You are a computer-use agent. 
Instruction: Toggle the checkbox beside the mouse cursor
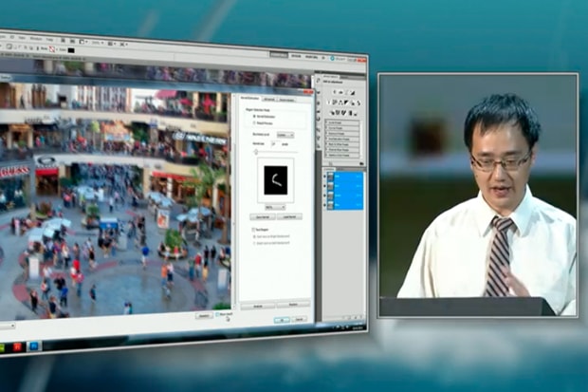point(217,314)
